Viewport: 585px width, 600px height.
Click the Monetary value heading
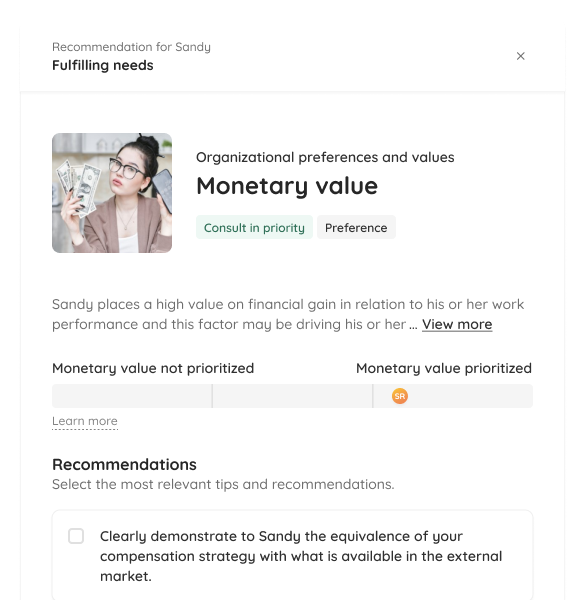(x=287, y=186)
